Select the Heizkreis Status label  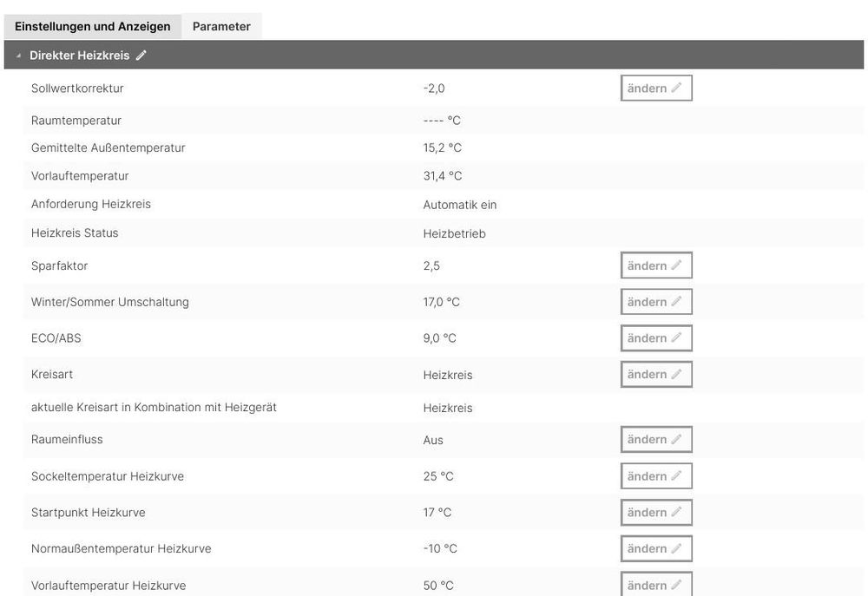(75, 233)
